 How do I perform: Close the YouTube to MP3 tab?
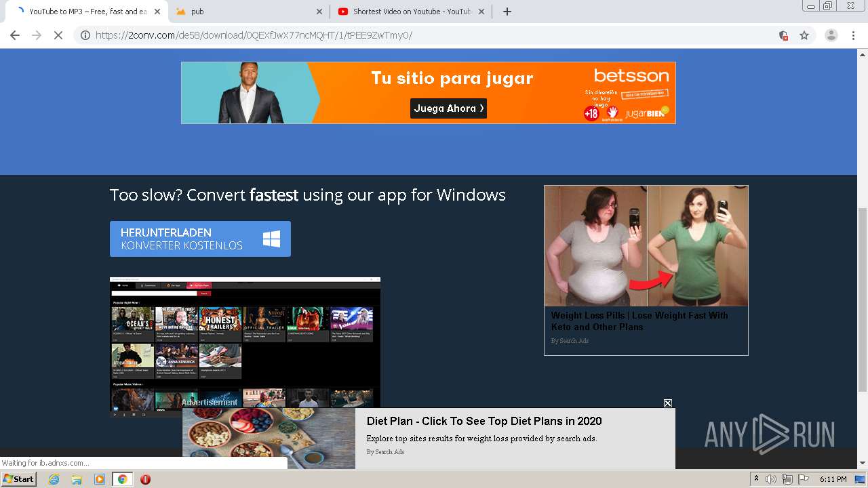coord(157,12)
